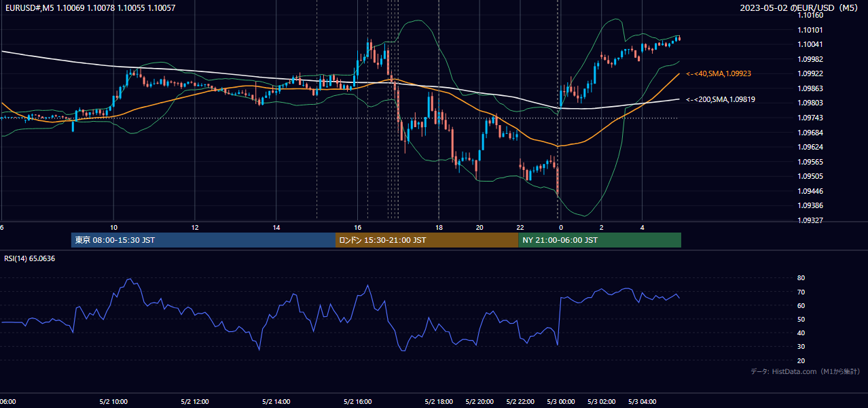
Task: Click price axis value 1.09863
Action: tap(810, 88)
